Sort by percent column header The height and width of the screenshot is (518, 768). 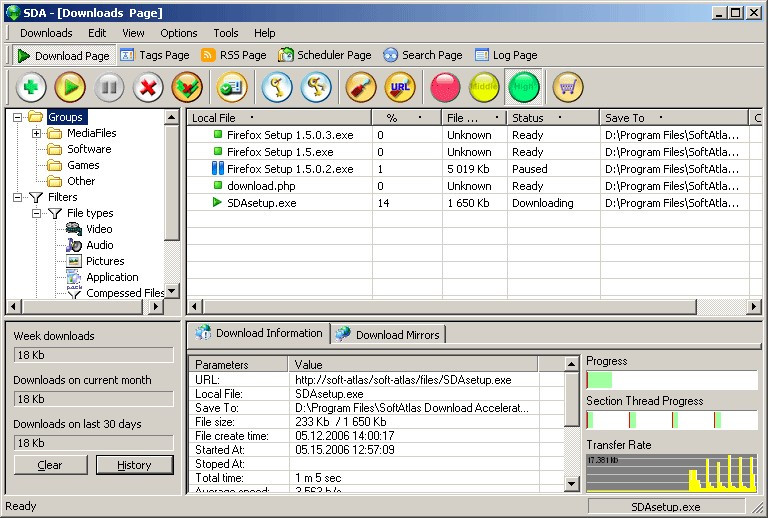(x=407, y=118)
